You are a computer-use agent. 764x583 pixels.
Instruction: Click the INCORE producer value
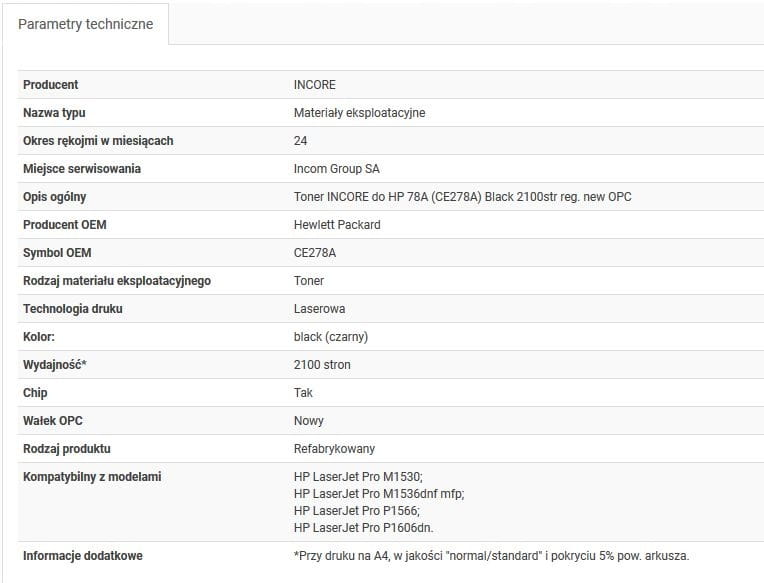315,85
